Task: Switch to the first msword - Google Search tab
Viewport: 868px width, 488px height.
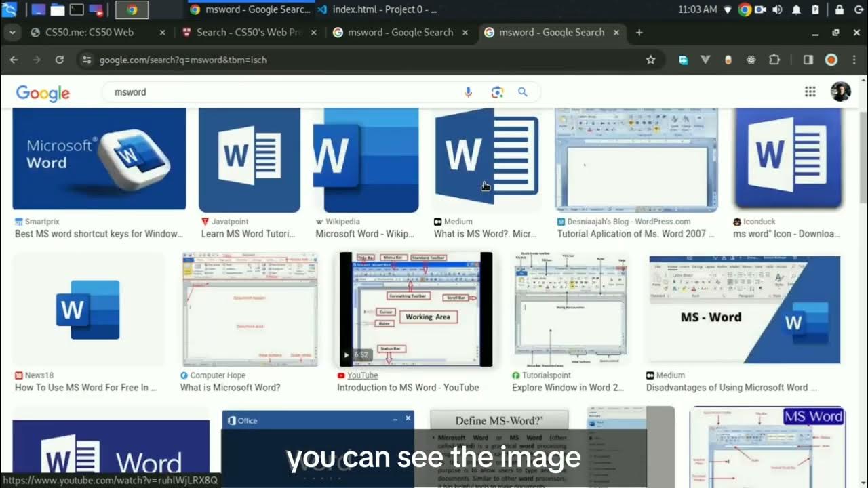Action: coord(400,32)
